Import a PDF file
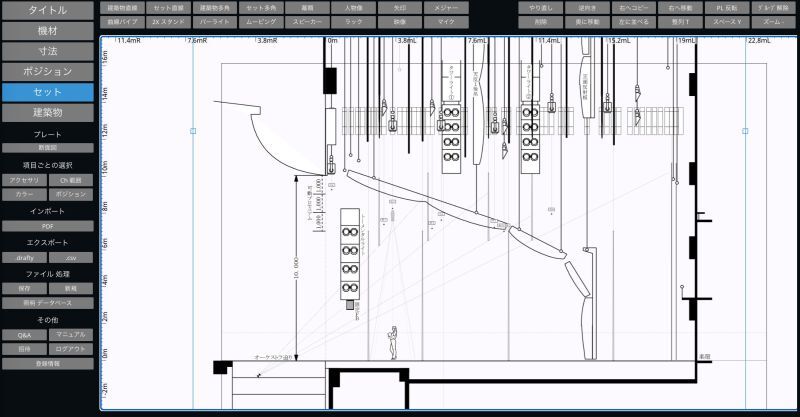 48,226
